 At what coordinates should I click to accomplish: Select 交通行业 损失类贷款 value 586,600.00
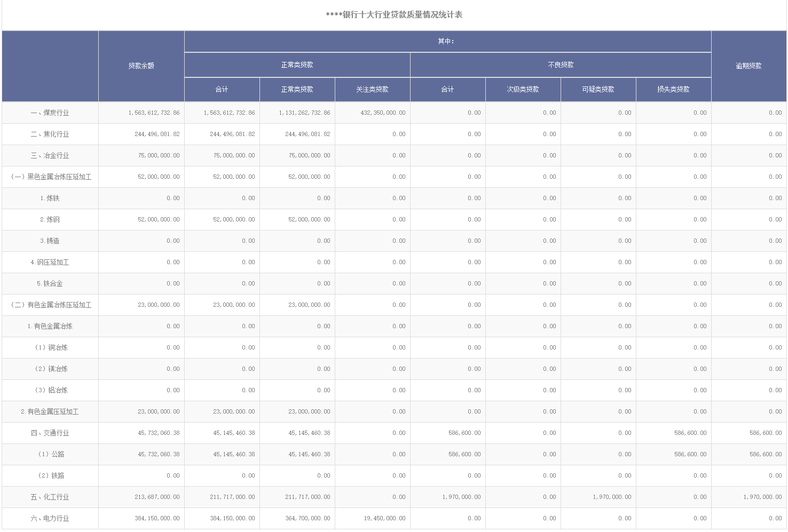(x=690, y=433)
